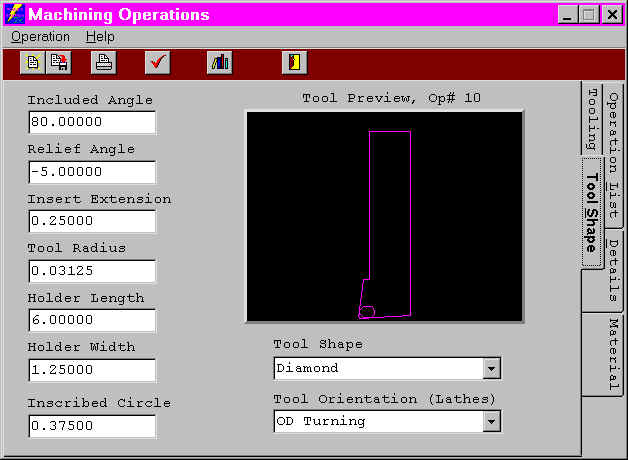Image resolution: width=628 pixels, height=460 pixels.
Task: Click the red checkmark toolbar icon
Action: 158,62
